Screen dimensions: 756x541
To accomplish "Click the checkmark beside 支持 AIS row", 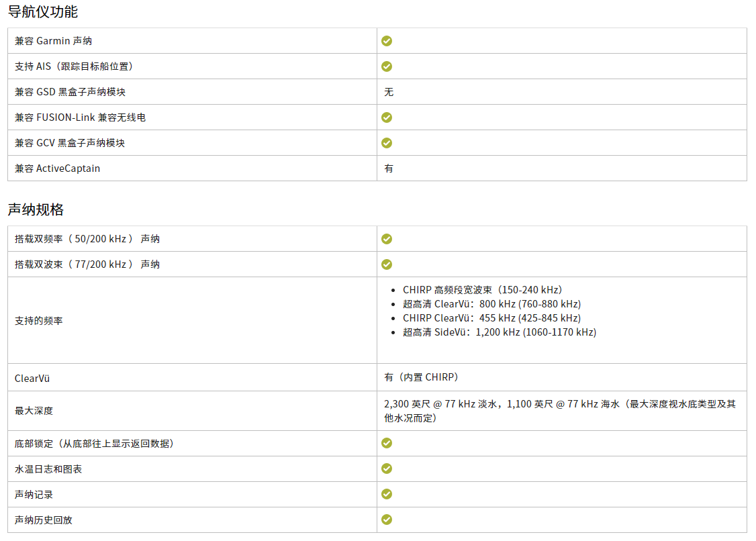I will click(x=387, y=66).
